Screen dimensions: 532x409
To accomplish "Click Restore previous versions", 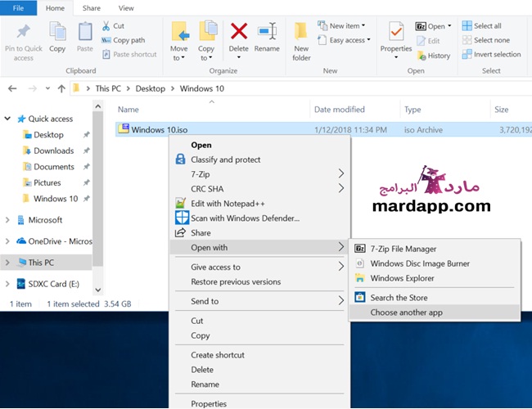I will (236, 281).
